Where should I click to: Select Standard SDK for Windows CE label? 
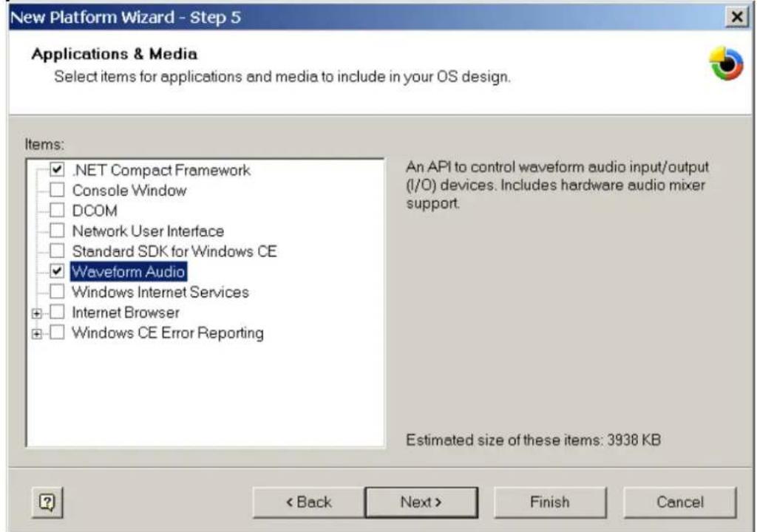[x=174, y=251]
